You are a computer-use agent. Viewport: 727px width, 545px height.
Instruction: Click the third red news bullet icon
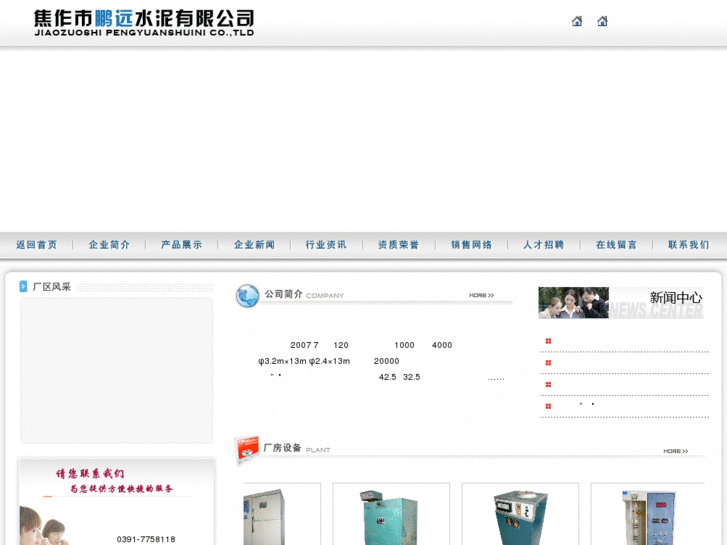tap(548, 385)
